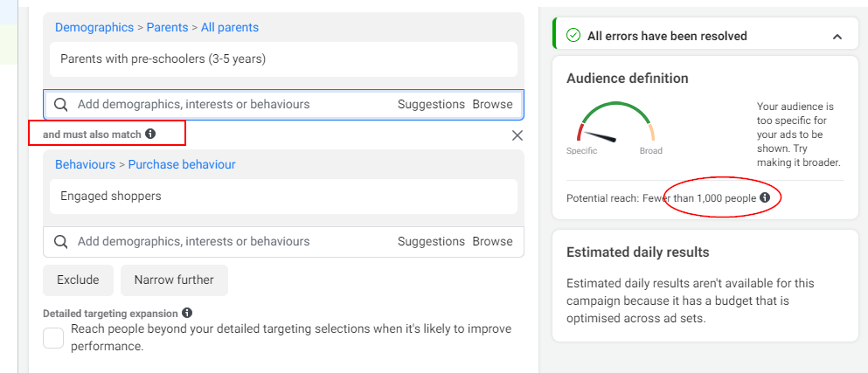This screenshot has width=868, height=373.
Task: Click the info icon next to potential reach
Action: (765, 198)
